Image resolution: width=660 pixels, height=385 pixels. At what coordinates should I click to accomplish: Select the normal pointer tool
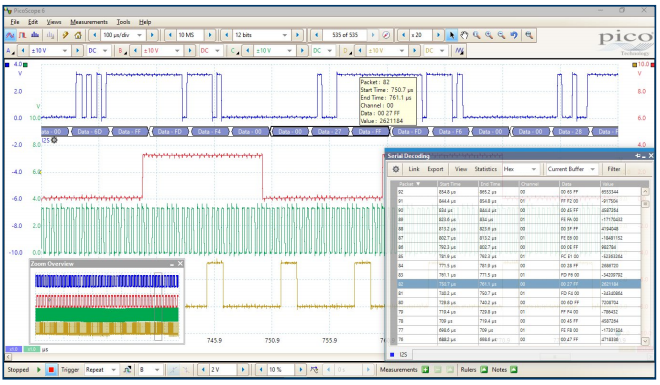pos(452,35)
